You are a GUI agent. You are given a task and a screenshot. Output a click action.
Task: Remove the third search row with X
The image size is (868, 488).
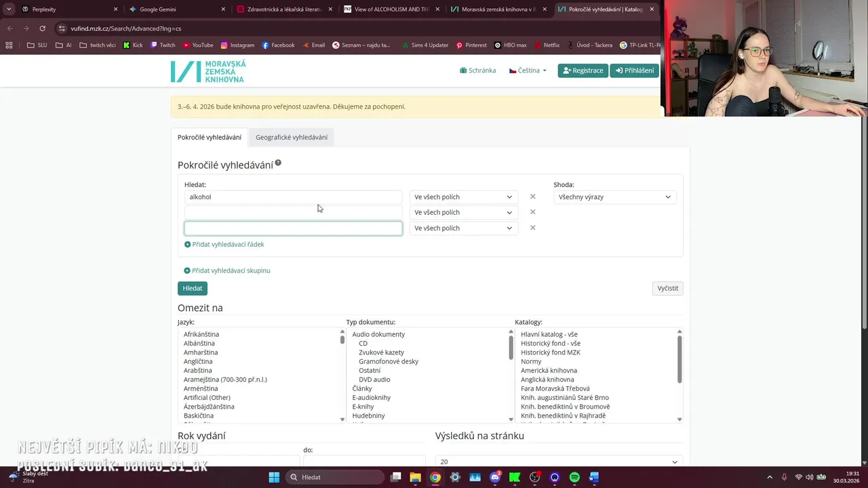point(532,228)
